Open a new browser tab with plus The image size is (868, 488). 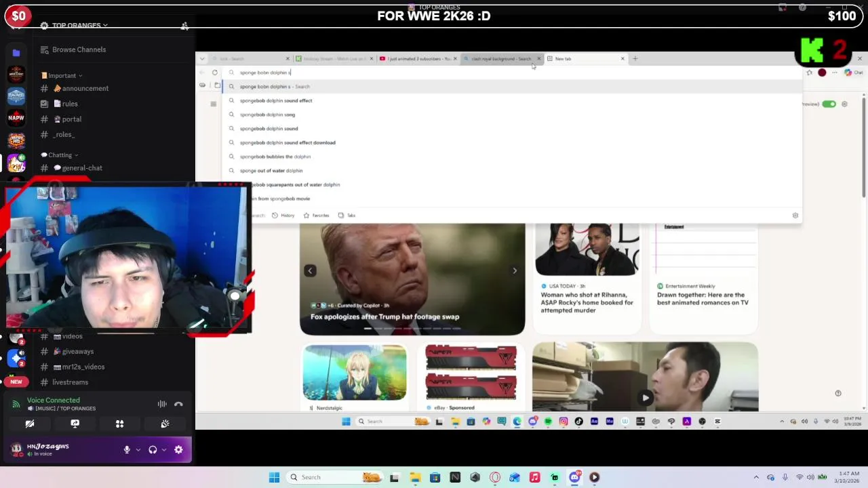635,59
